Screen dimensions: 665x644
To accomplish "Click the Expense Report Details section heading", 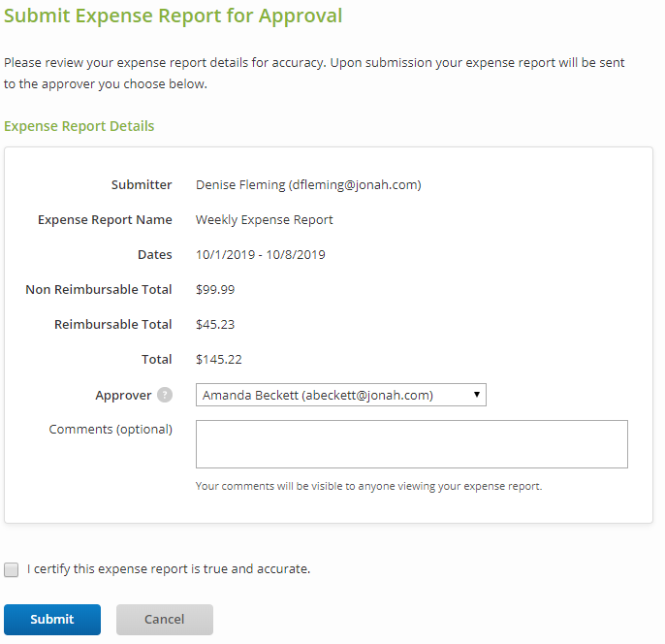I will click(79, 126).
